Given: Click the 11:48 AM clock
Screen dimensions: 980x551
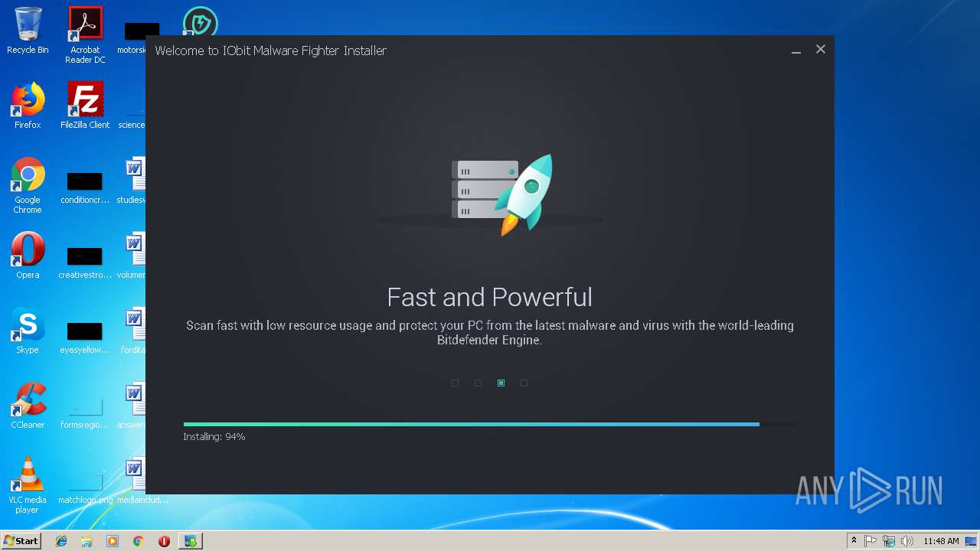Looking at the screenshot, I should [941, 541].
